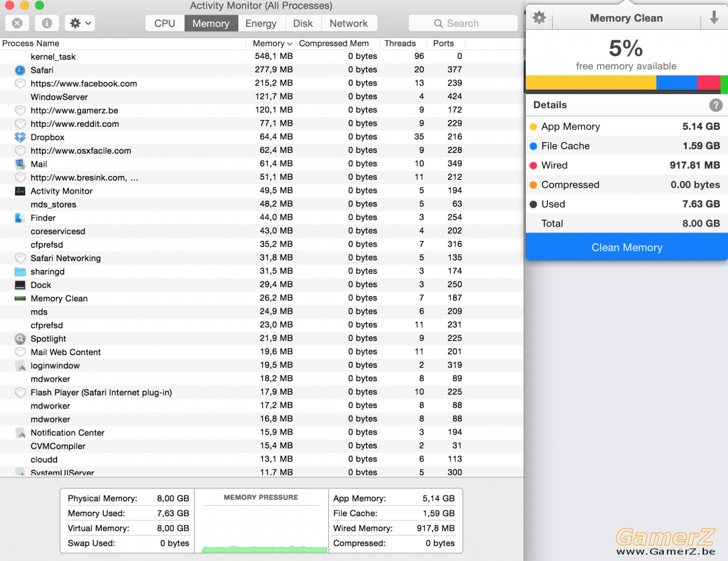Click the shield icon next to http://www.reddit.com
This screenshot has width=728, height=561.
click(20, 124)
